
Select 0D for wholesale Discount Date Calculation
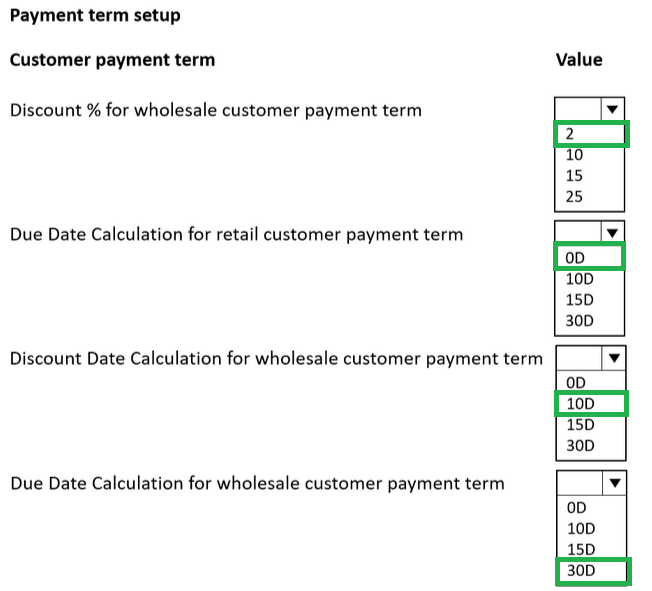pyautogui.click(x=590, y=382)
